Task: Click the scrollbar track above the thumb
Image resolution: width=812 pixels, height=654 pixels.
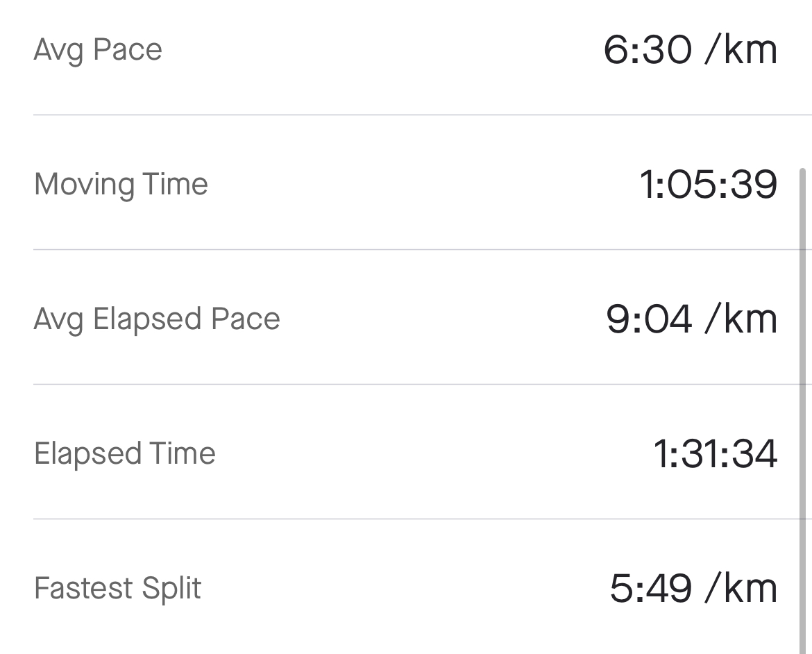Action: [x=803, y=83]
